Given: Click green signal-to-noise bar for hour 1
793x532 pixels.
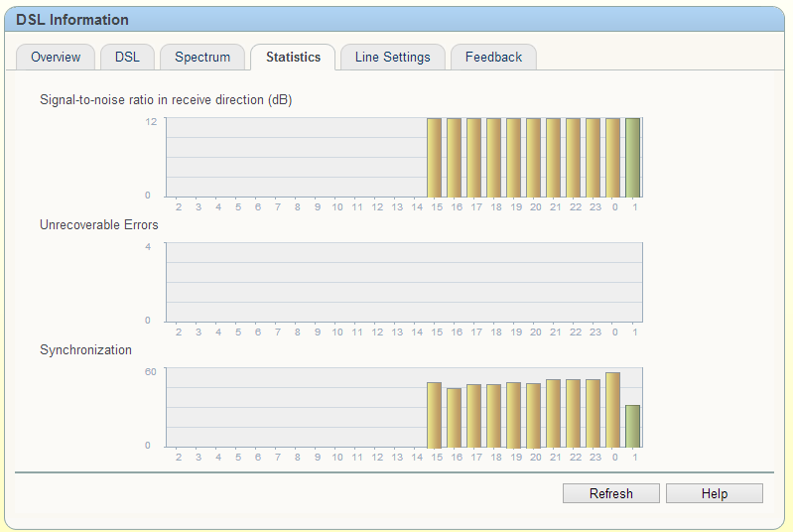Looking at the screenshot, I should (633, 157).
